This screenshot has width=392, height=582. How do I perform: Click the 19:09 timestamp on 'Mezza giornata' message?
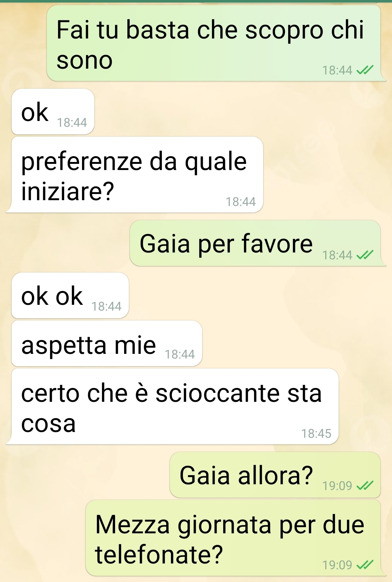pyautogui.click(x=337, y=565)
